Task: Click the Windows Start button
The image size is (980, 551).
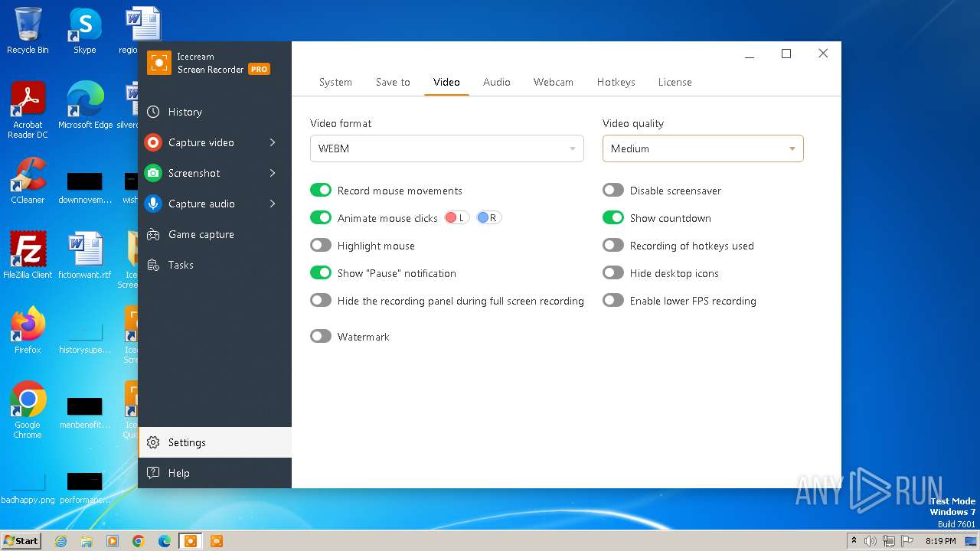Action: (x=21, y=541)
